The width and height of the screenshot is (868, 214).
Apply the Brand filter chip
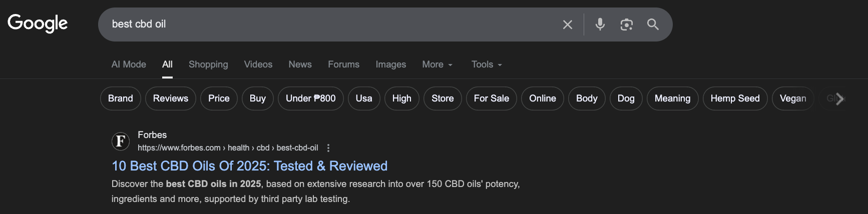(x=121, y=98)
